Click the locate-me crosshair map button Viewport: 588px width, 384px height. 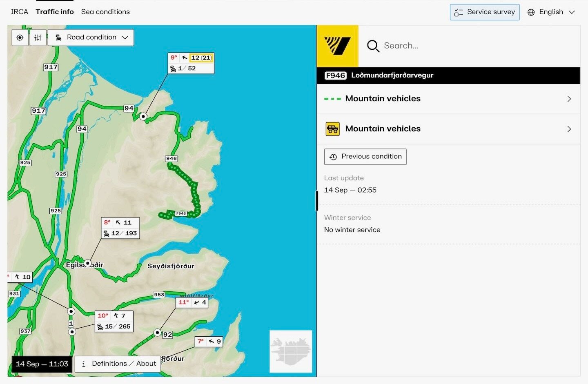(20, 38)
